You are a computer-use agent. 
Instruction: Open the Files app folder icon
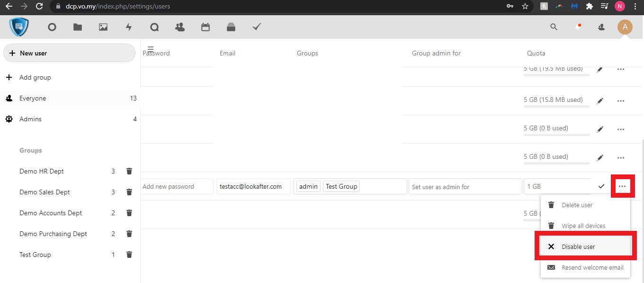pos(78,27)
